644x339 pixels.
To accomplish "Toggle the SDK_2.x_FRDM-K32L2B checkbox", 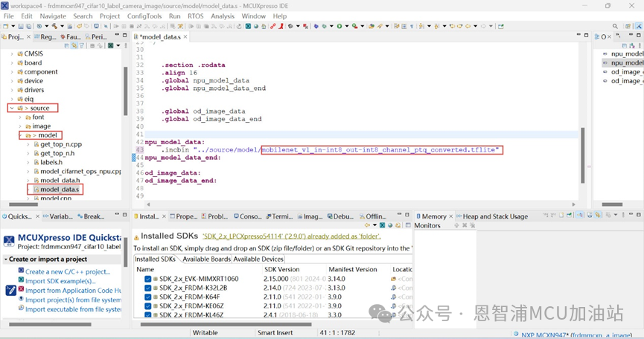I will click(147, 288).
